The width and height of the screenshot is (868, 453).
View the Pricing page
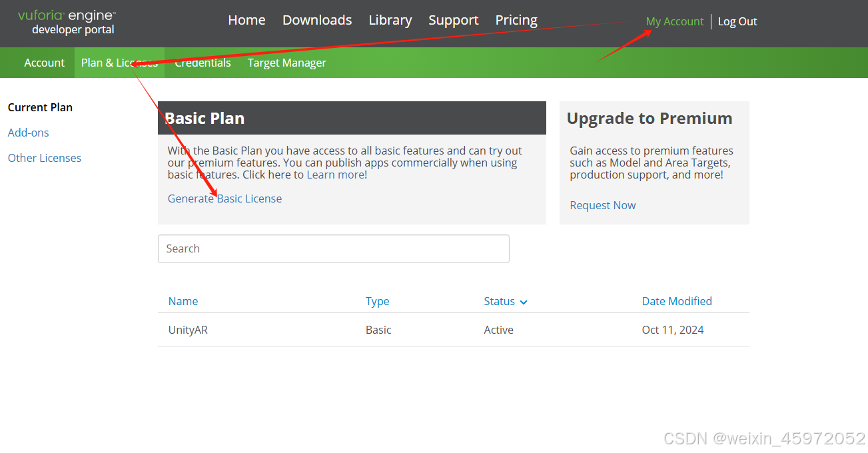516,20
